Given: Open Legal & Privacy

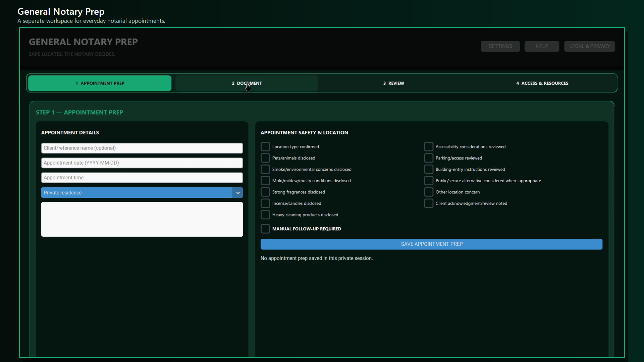Looking at the screenshot, I should (589, 46).
